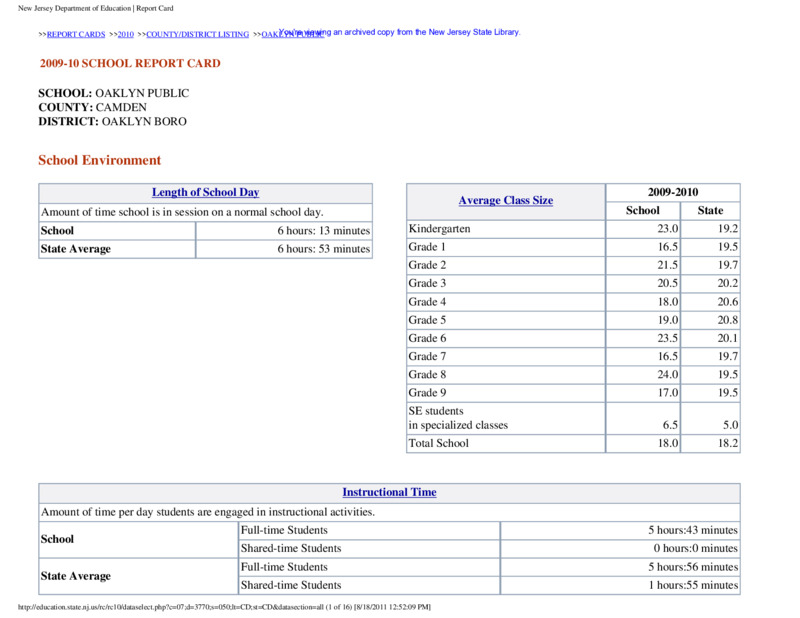Select Grade 4 state value "20.6"
Viewport: 800px width, 618px height.
pyautogui.click(x=728, y=302)
